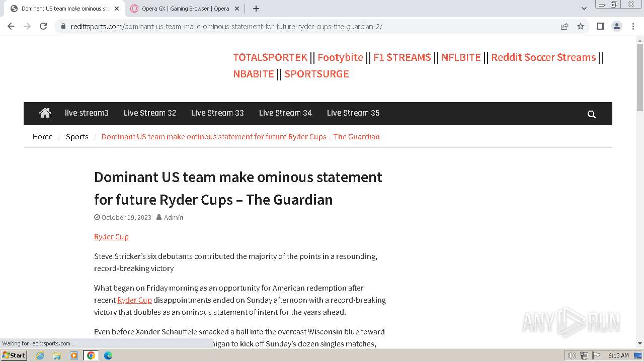
Task: Click the page vertical scrollbar thumb
Action: (640, 77)
